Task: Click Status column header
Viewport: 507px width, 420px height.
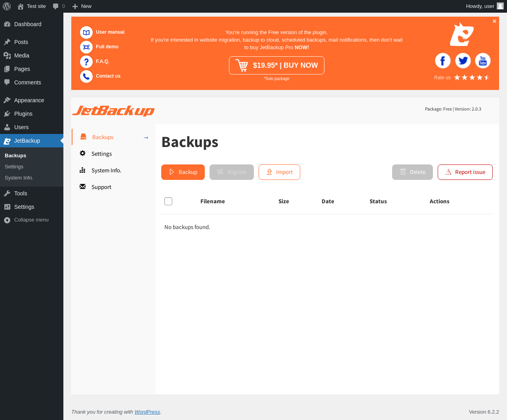Action: (x=378, y=201)
